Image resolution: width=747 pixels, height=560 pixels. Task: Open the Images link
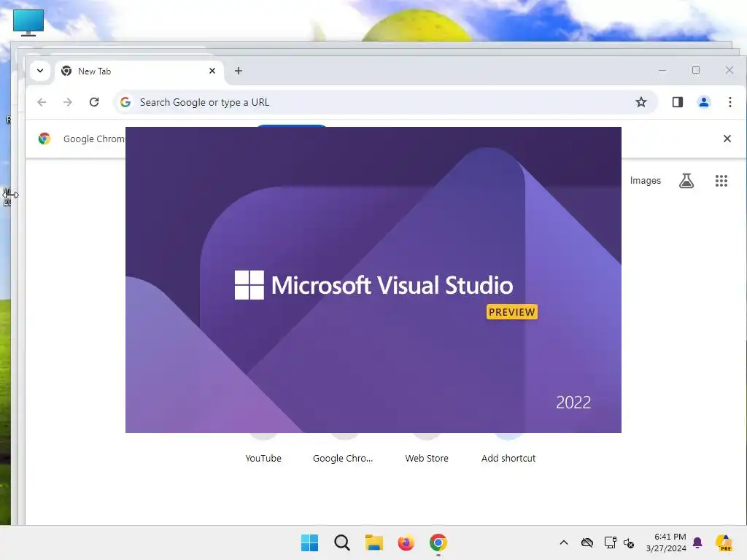pos(645,181)
